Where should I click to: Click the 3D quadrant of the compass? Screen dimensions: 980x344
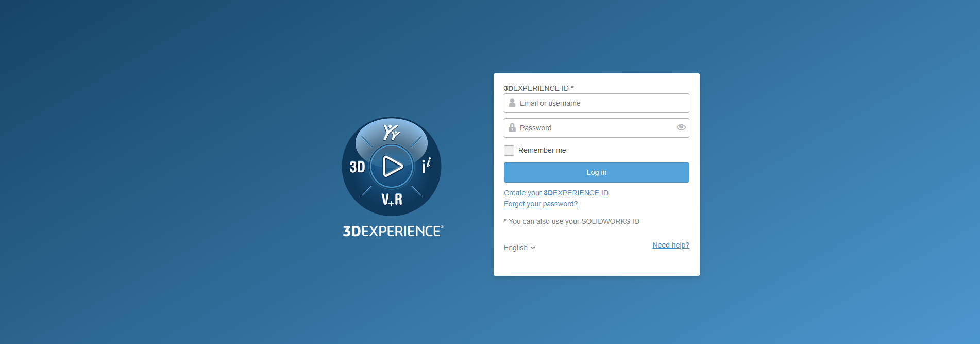[x=357, y=167]
